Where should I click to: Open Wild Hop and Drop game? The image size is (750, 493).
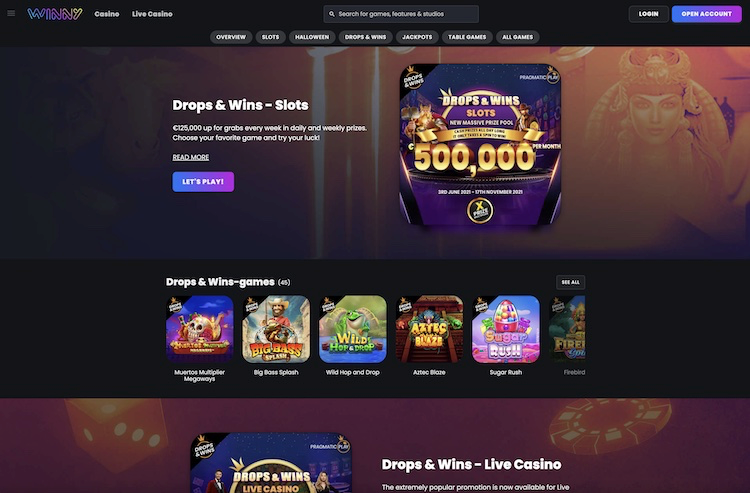(x=353, y=329)
